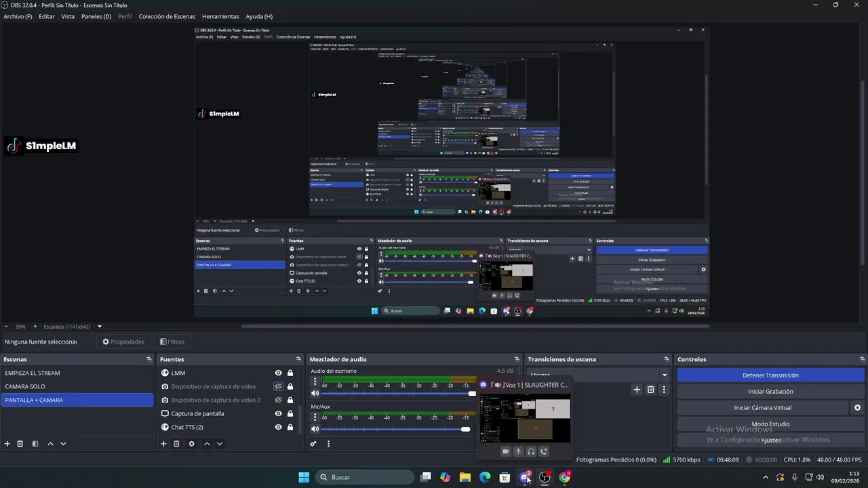Move scene down arrow in Escenas toolbar
Image resolution: width=868 pixels, height=488 pixels.
point(63,444)
